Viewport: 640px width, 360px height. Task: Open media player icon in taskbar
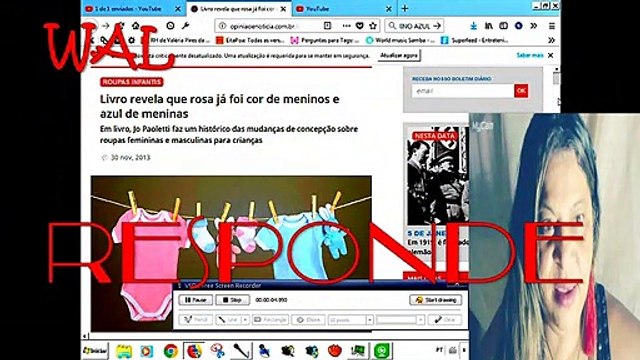[x=147, y=351]
